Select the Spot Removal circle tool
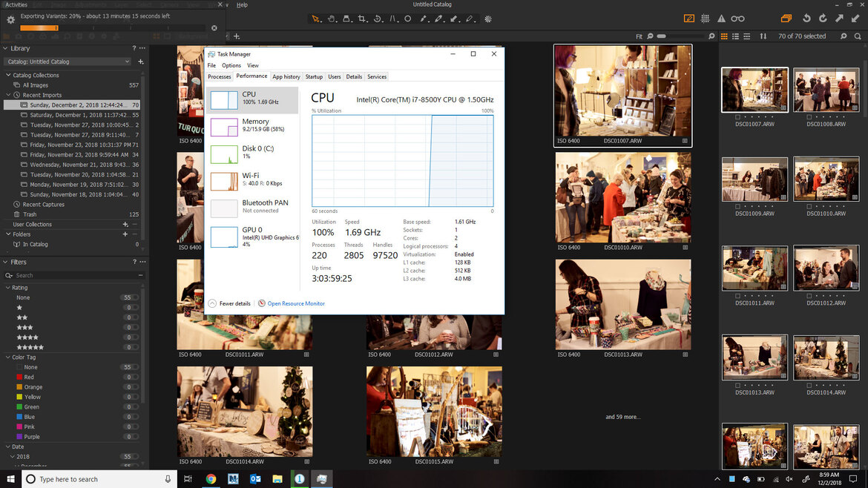Screen dimensions: 868x488 (x=408, y=19)
